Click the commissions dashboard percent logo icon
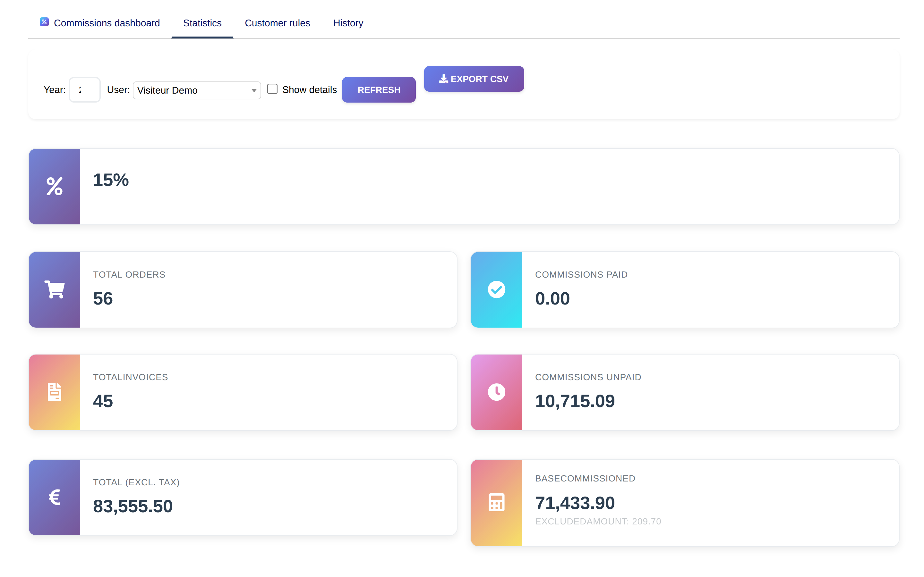 tap(44, 22)
